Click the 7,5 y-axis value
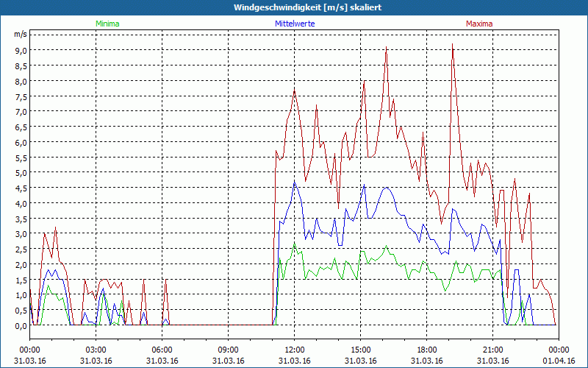This screenshot has height=368, width=588. 21,96
